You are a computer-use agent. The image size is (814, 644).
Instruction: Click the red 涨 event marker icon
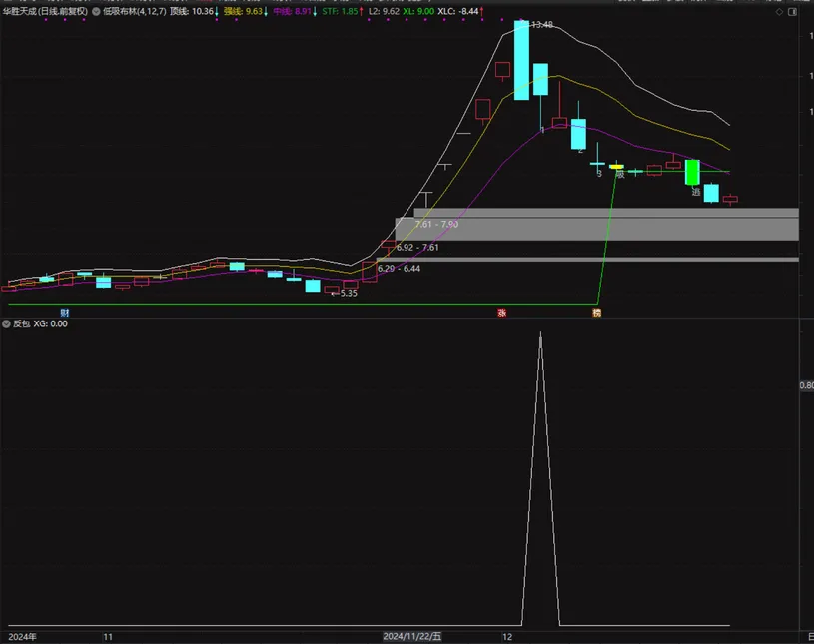click(x=502, y=313)
